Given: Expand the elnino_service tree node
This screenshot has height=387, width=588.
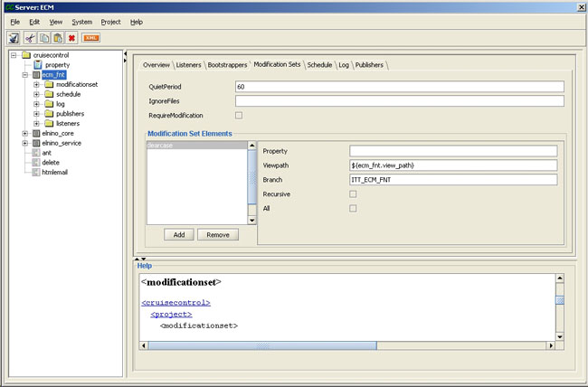Looking at the screenshot, I should click(x=25, y=143).
